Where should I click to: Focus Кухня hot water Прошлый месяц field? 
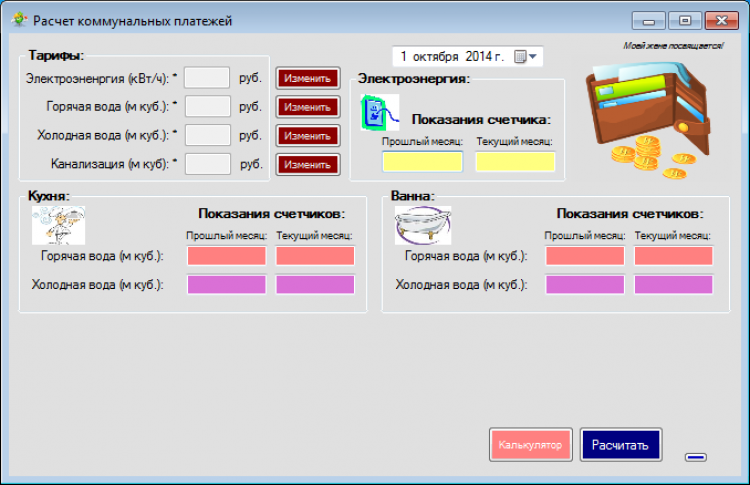pyautogui.click(x=227, y=256)
